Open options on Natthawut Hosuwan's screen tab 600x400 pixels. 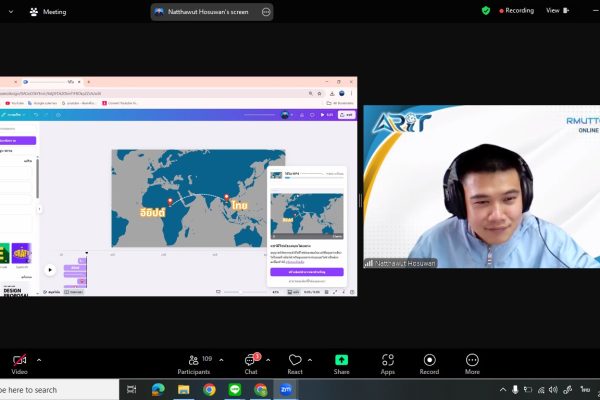tap(266, 12)
